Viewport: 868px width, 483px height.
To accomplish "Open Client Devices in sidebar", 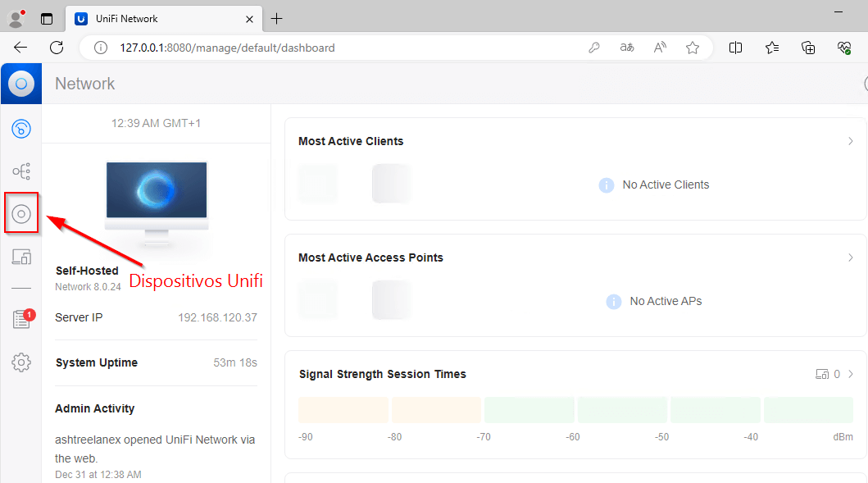I will (21, 257).
